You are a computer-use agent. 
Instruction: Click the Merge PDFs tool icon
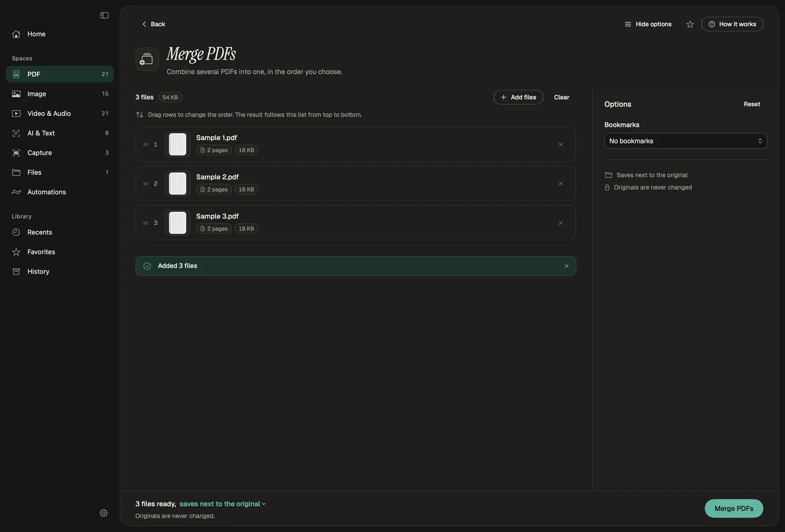coord(147,59)
